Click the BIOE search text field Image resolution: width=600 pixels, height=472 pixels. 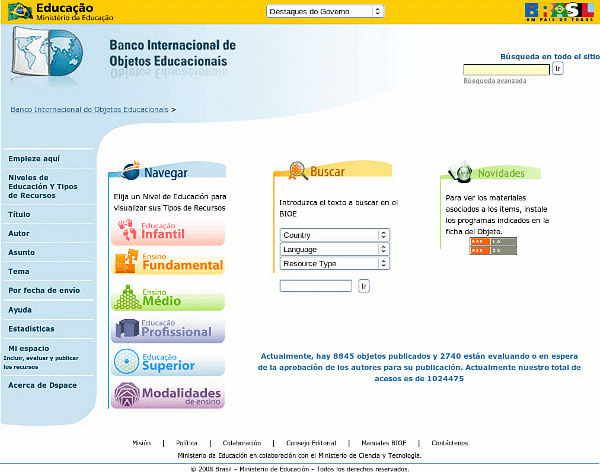(316, 286)
